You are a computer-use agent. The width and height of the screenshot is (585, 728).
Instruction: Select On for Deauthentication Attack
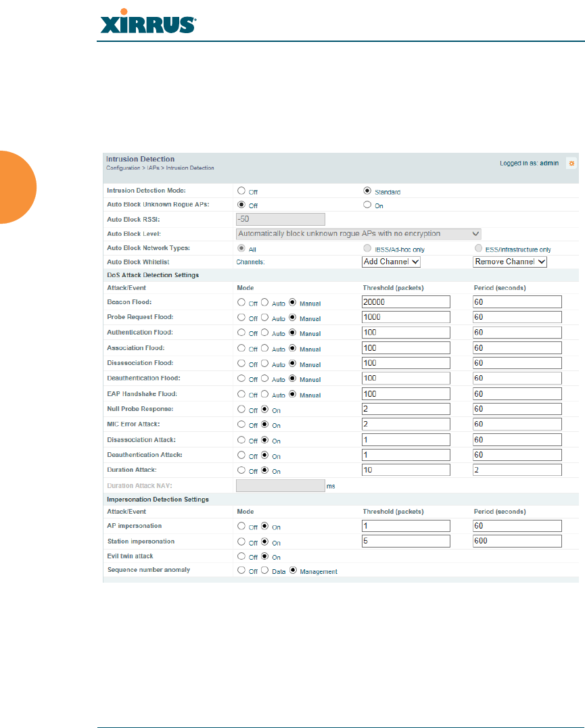coord(264,455)
